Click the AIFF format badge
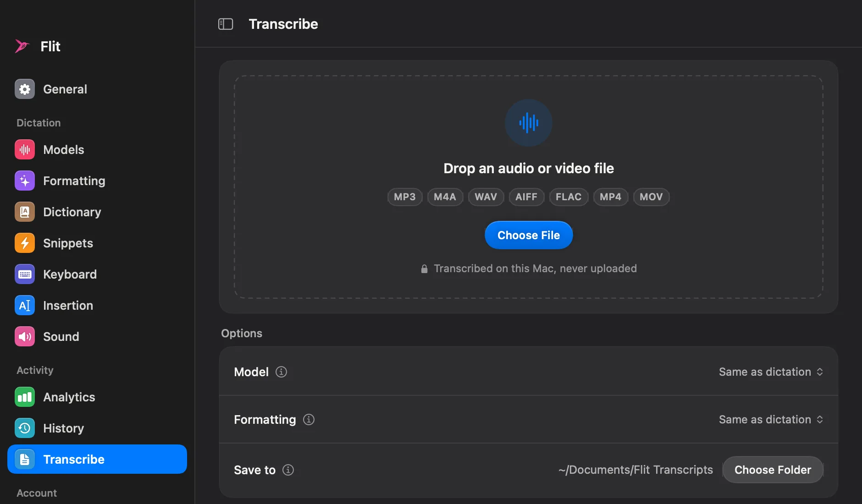 click(x=526, y=197)
